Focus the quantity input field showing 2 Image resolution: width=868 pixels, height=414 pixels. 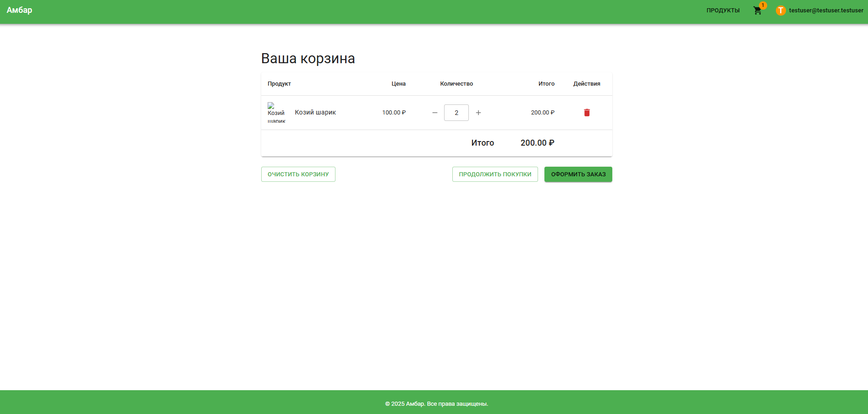tap(456, 113)
